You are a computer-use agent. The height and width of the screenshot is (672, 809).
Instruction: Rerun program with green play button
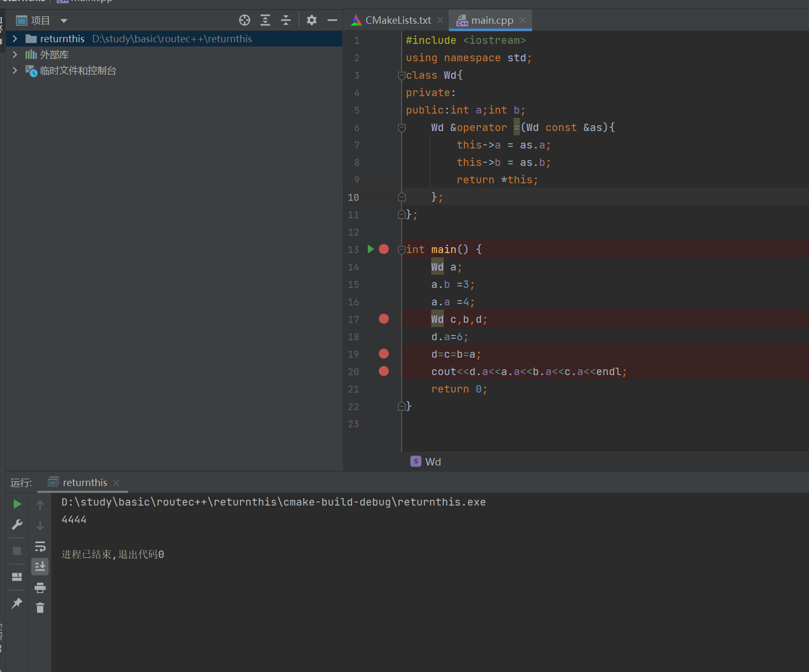tap(17, 504)
